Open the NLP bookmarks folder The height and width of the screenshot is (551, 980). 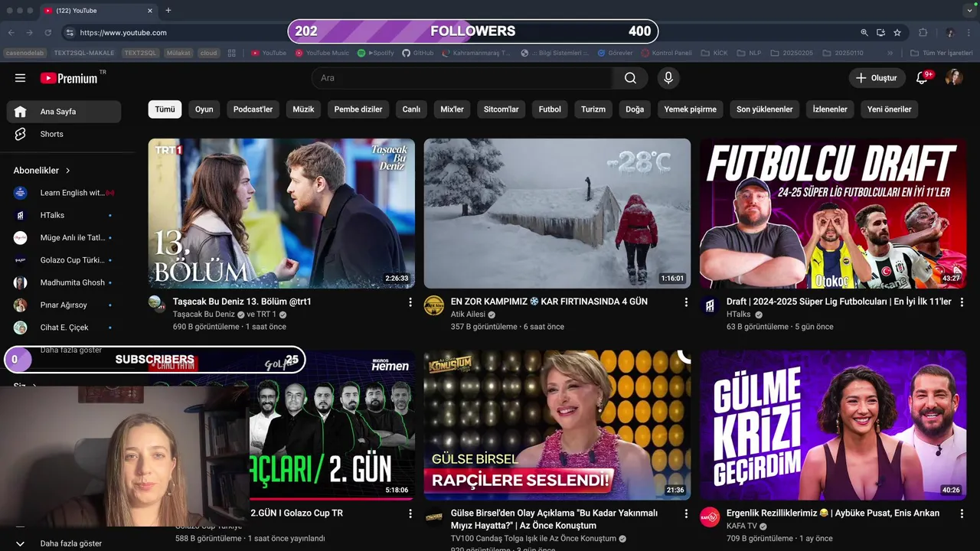click(749, 53)
